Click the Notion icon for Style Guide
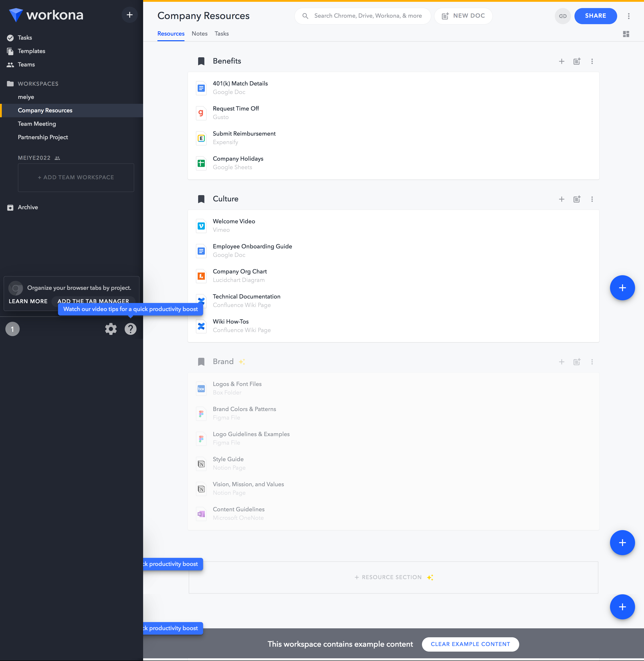The height and width of the screenshot is (661, 644). tap(201, 464)
